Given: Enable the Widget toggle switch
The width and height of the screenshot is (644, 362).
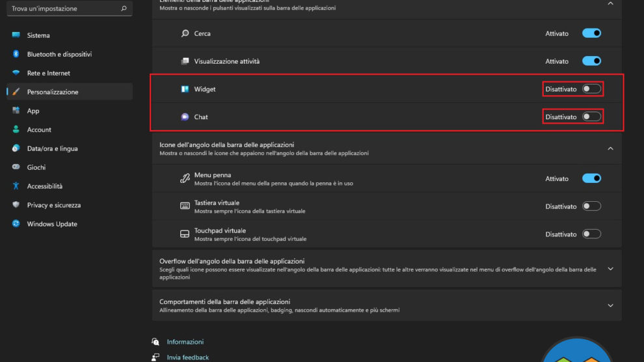Looking at the screenshot, I should coord(591,89).
